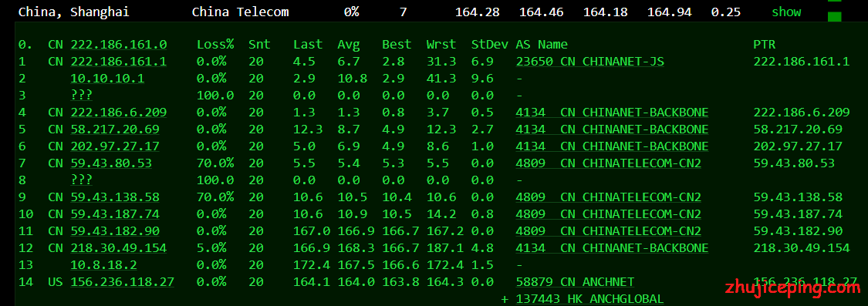
Task: Open the CHINATELECOM-CN2 AS link in hop 7
Action: [x=609, y=163]
